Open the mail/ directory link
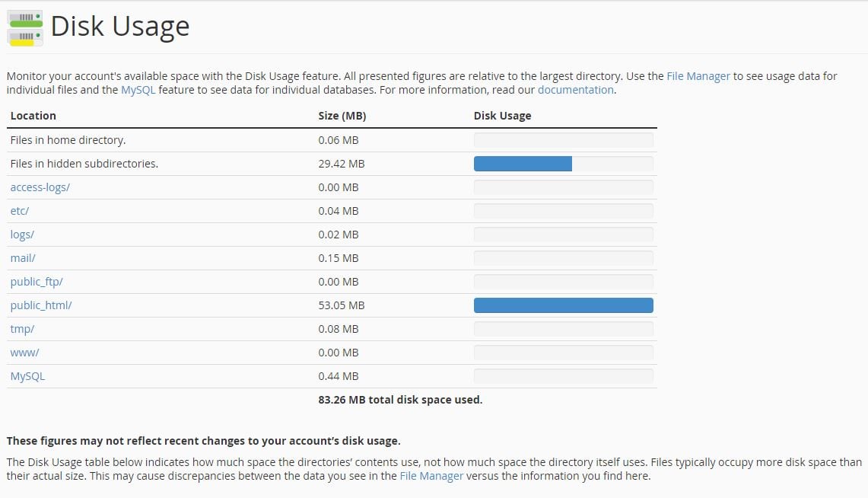Viewport: 868px width, 498px height. [x=23, y=258]
